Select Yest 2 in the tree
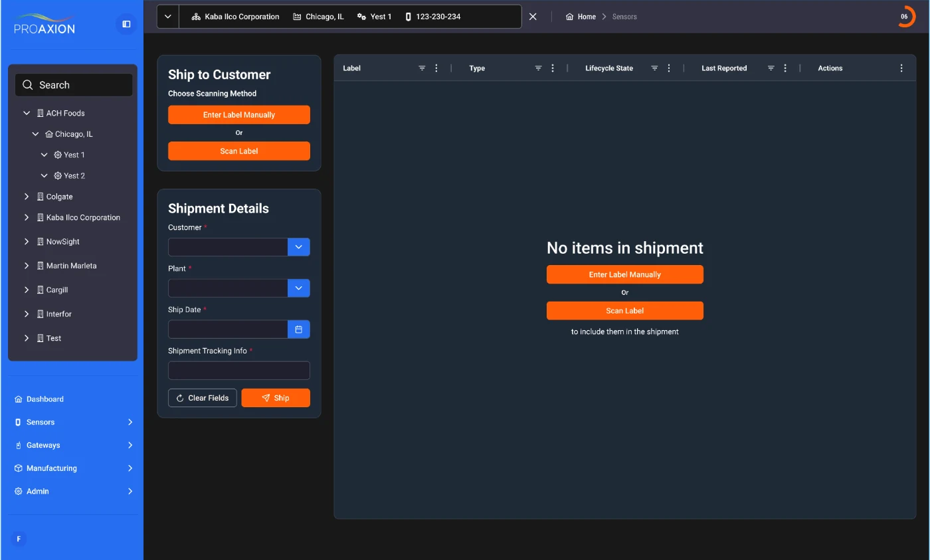 pos(70,176)
